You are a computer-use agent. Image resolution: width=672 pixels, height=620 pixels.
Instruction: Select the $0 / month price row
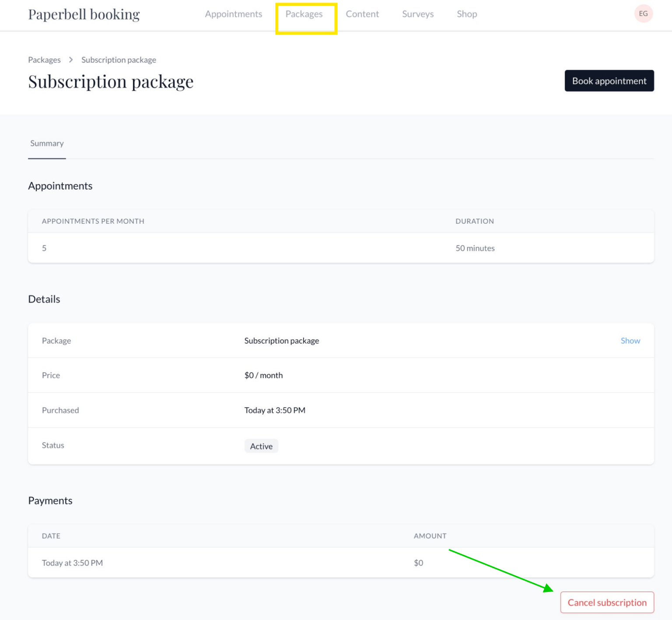pos(264,375)
